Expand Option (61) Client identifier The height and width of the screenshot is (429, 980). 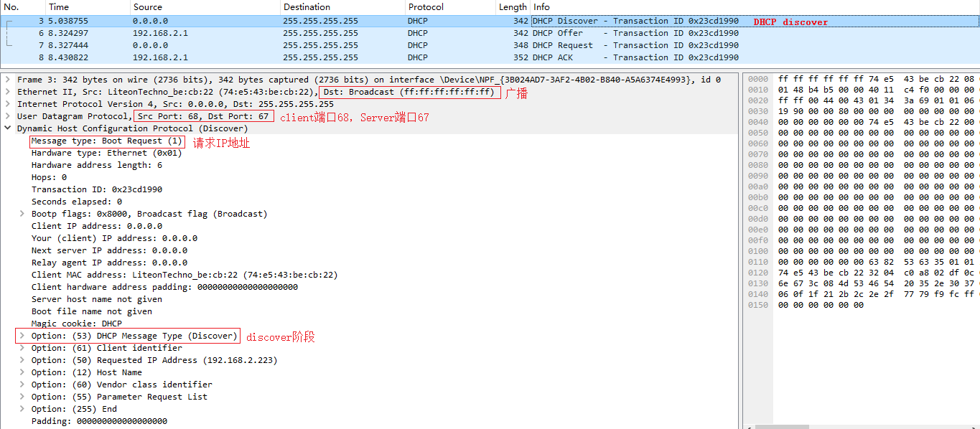click(x=22, y=348)
